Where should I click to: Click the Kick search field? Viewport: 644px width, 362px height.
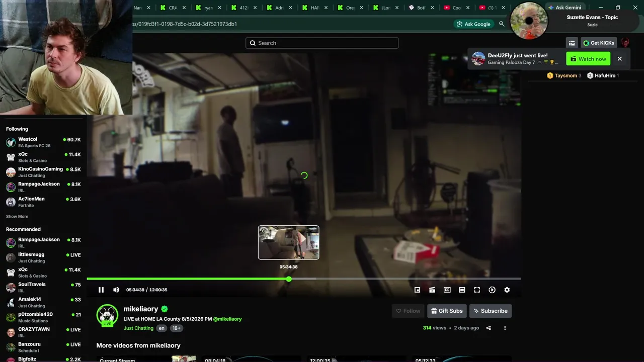click(322, 43)
